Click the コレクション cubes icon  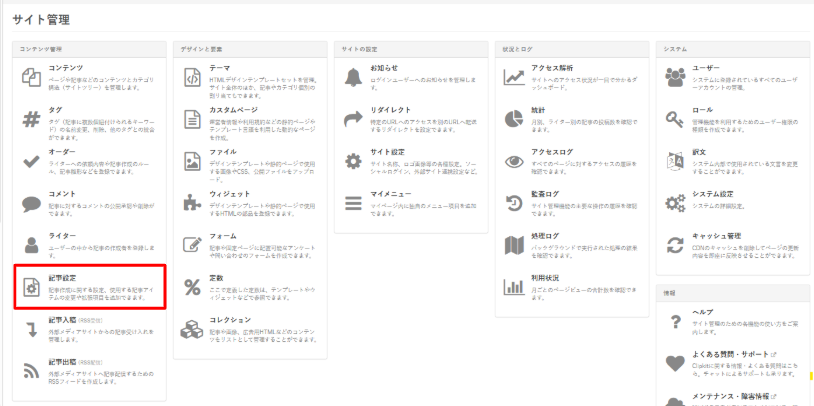193,329
